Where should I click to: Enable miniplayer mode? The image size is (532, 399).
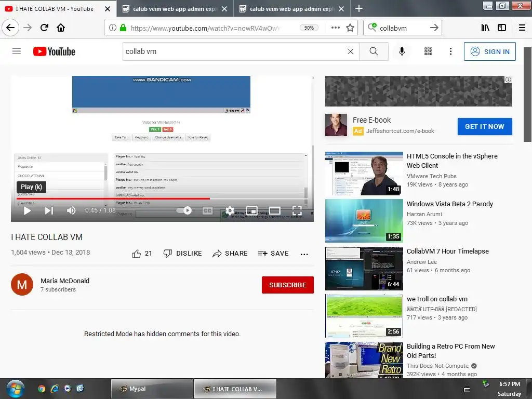252,211
